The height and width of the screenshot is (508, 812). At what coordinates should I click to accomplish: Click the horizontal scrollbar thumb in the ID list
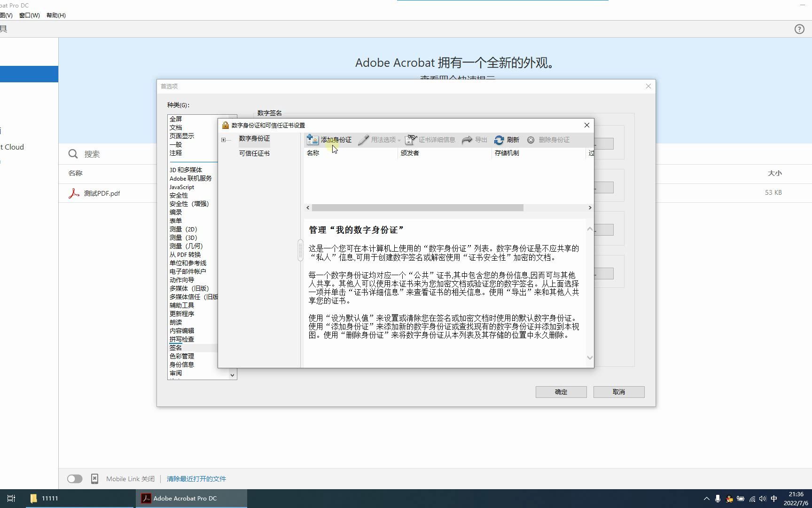point(417,207)
